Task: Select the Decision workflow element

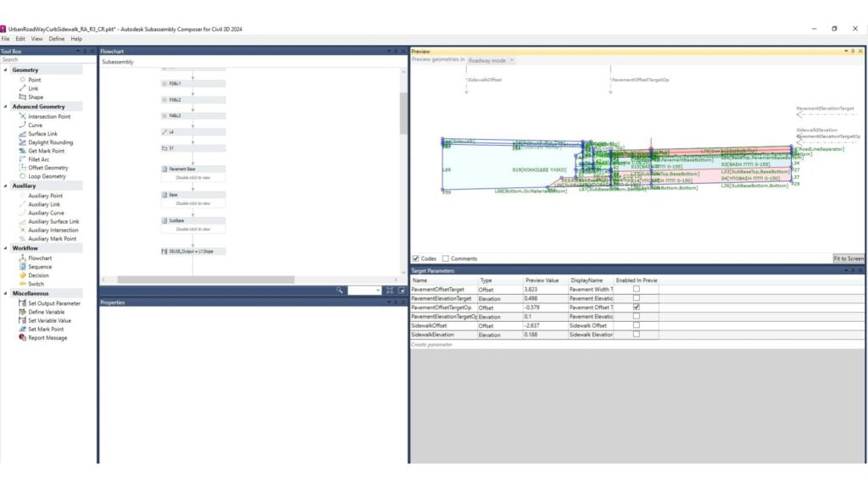Action: 39,275
